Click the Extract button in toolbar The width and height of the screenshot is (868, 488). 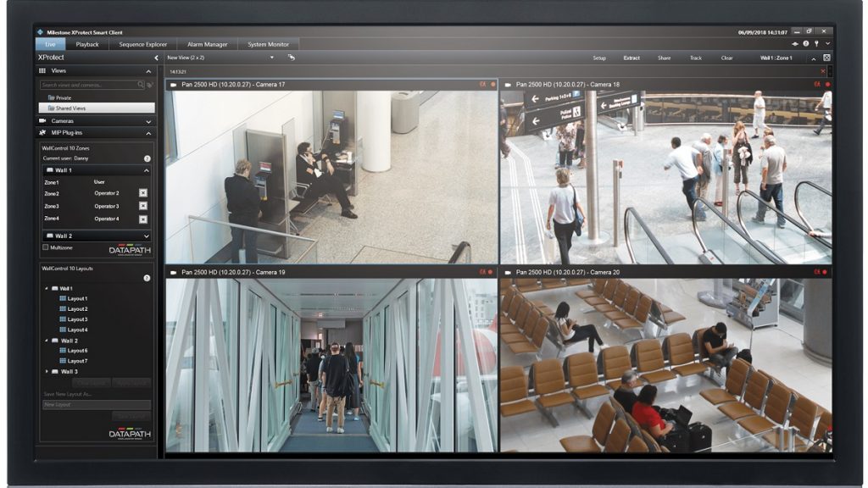click(x=632, y=58)
